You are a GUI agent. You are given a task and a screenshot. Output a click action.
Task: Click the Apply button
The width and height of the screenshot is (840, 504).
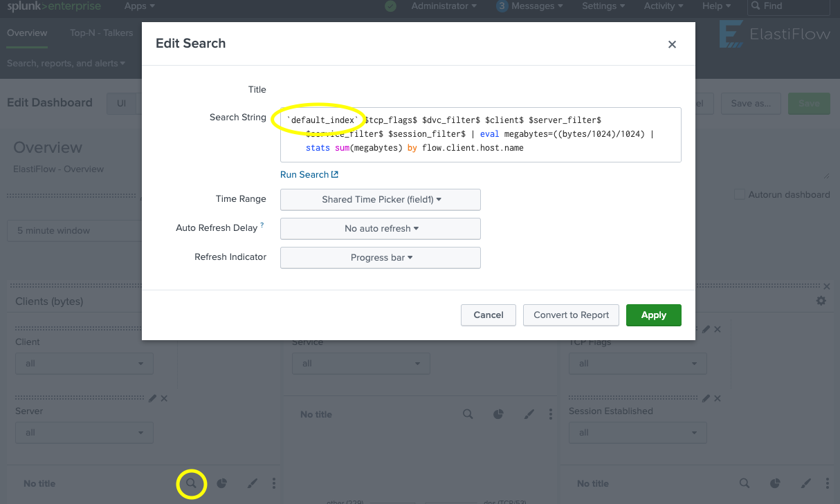pyautogui.click(x=653, y=315)
